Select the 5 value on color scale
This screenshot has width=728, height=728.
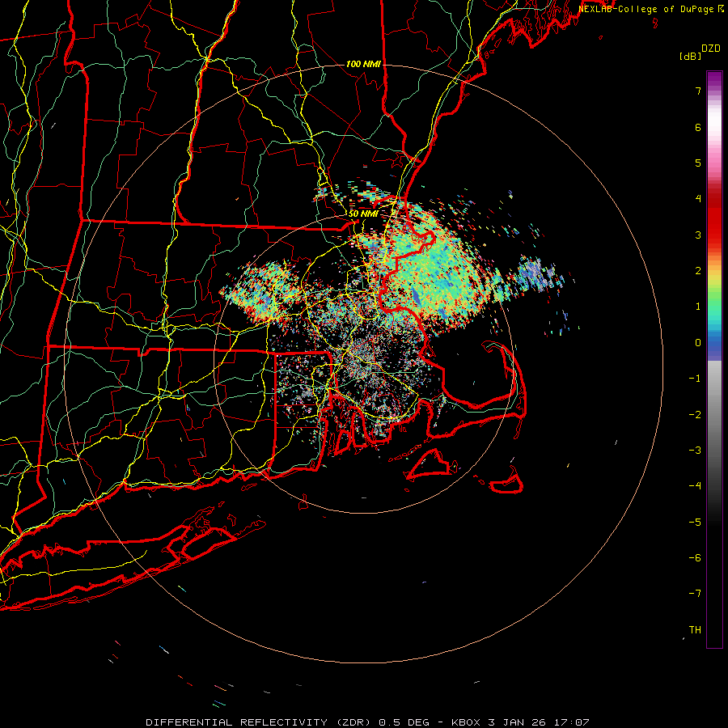pos(698,163)
